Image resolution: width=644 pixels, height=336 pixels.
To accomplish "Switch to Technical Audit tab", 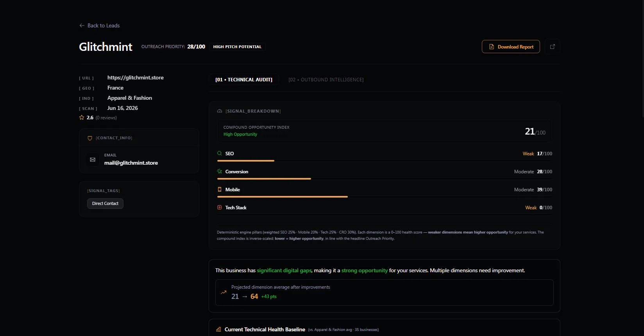I will click(x=244, y=79).
